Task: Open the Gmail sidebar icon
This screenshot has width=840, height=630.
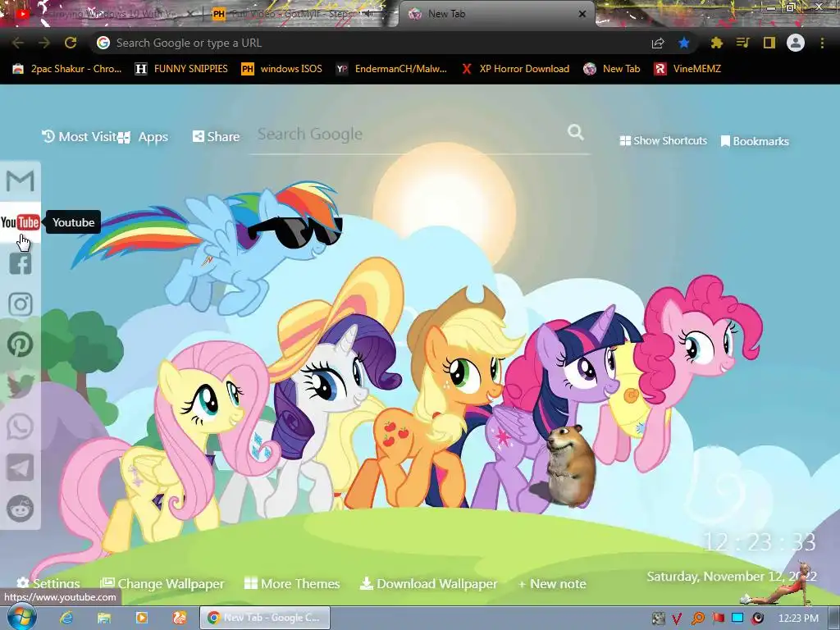Action: [x=21, y=181]
